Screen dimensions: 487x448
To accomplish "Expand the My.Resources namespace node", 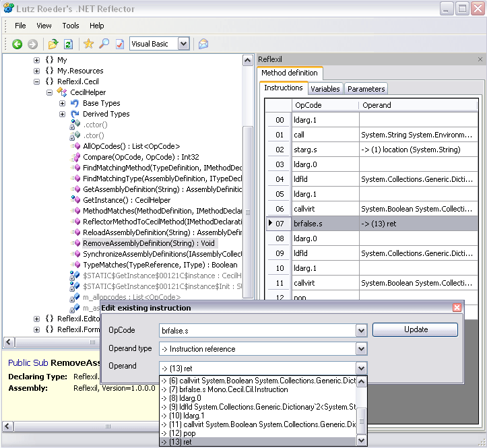I will [36, 71].
